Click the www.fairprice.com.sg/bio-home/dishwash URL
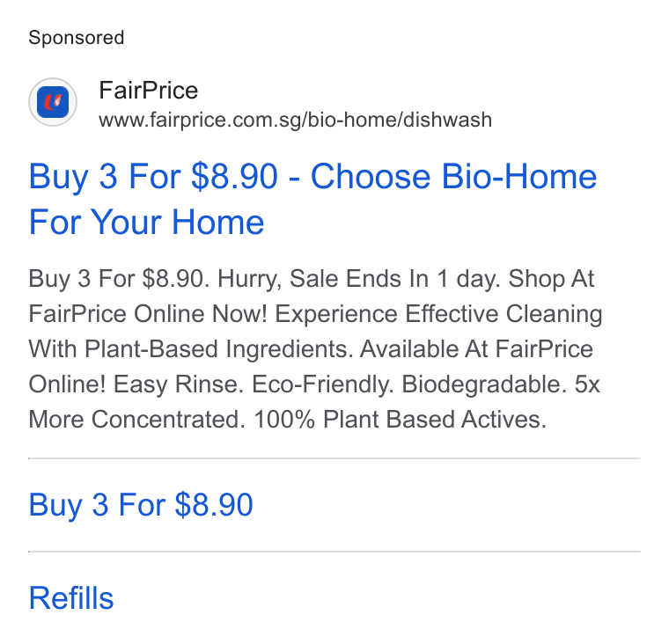669x644 pixels. click(x=295, y=120)
